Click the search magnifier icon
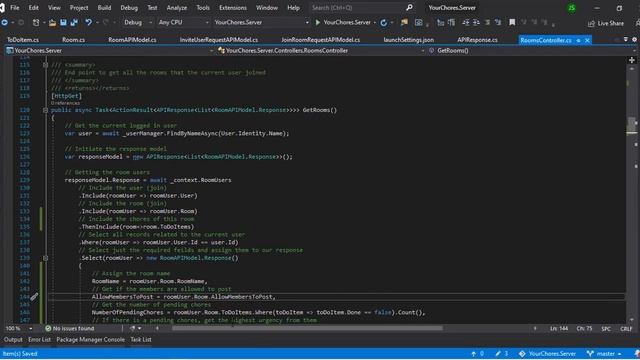This screenshot has height=360, width=640. 409,7
